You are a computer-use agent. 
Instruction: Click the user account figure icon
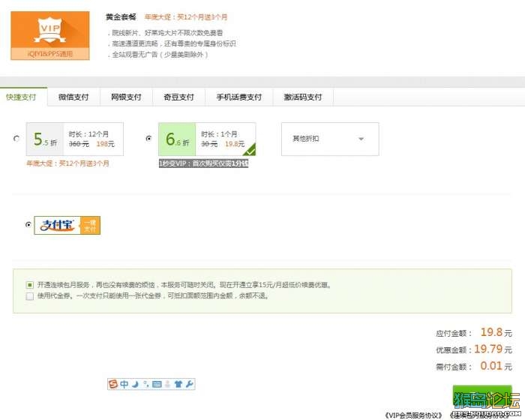(168, 384)
